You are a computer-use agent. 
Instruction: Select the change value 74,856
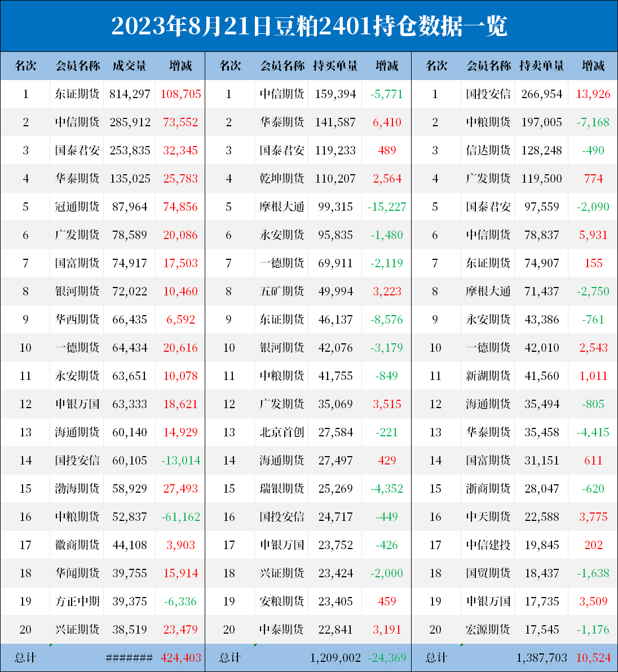click(x=180, y=207)
